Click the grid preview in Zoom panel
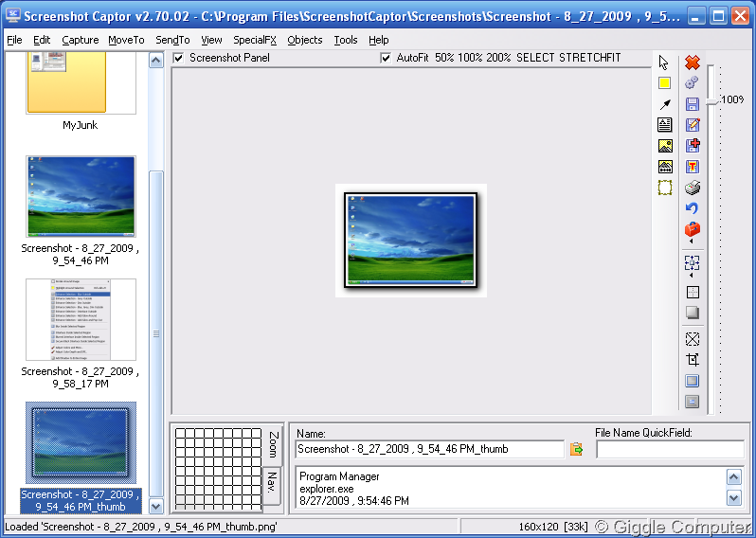Screen dimensions: 756x538 point(218,469)
